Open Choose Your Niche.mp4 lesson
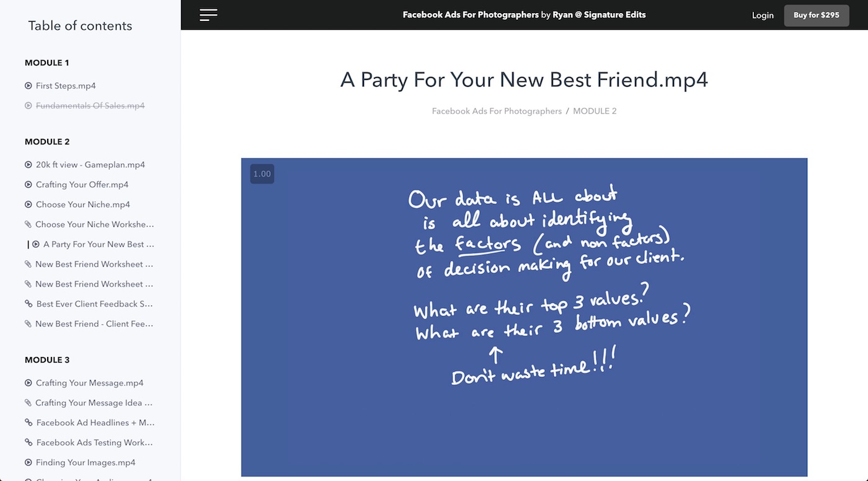The image size is (868, 481). [x=82, y=205]
